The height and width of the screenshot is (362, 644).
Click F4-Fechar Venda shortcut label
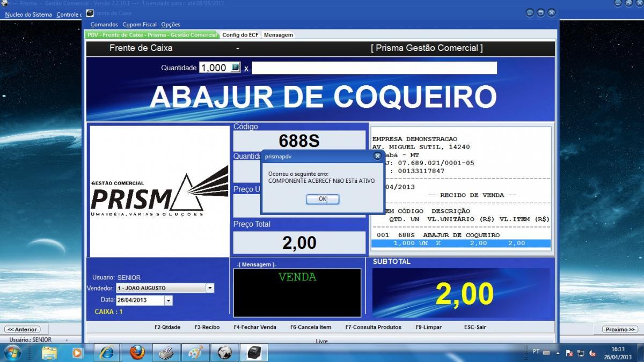click(255, 327)
